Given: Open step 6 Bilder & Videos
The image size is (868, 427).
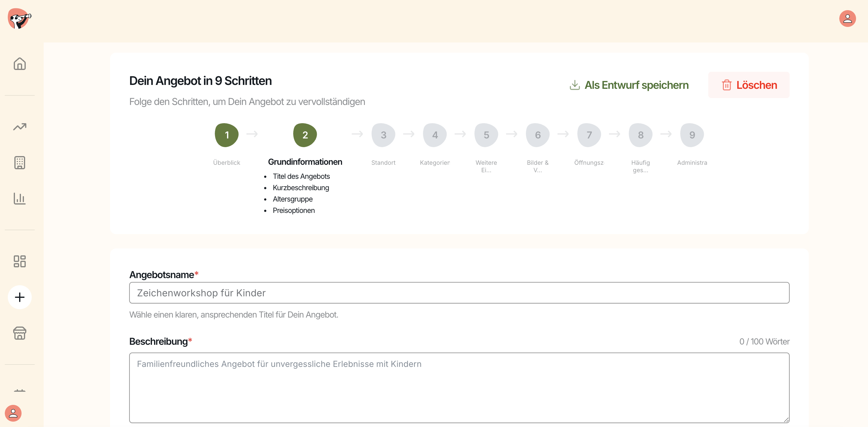Looking at the screenshot, I should 537,135.
